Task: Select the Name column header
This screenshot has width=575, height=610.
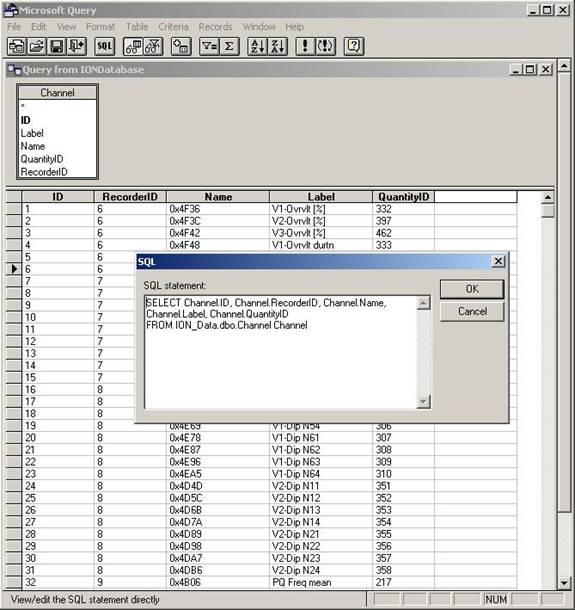Action: coord(218,197)
